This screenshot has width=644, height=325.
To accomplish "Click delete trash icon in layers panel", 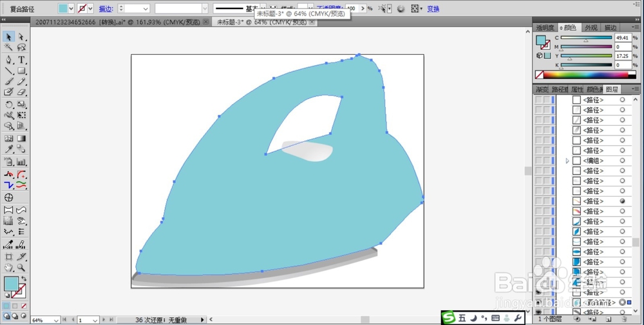I will pyautogui.click(x=623, y=319).
